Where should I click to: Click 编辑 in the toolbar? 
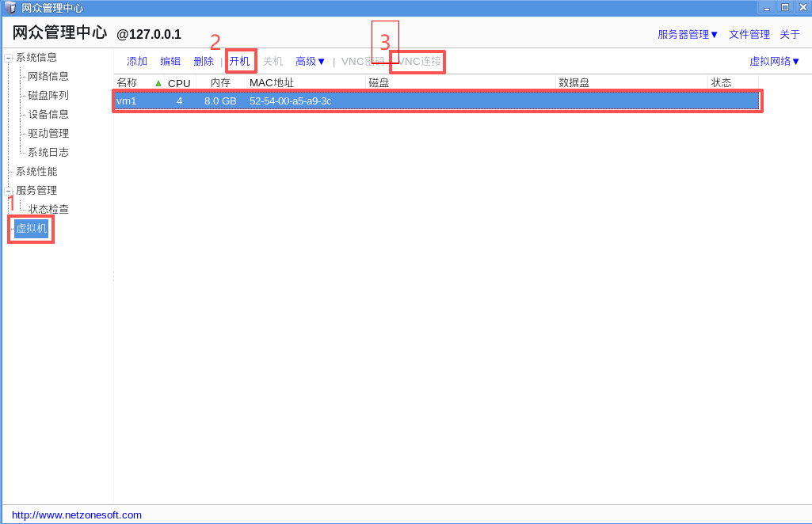click(170, 62)
